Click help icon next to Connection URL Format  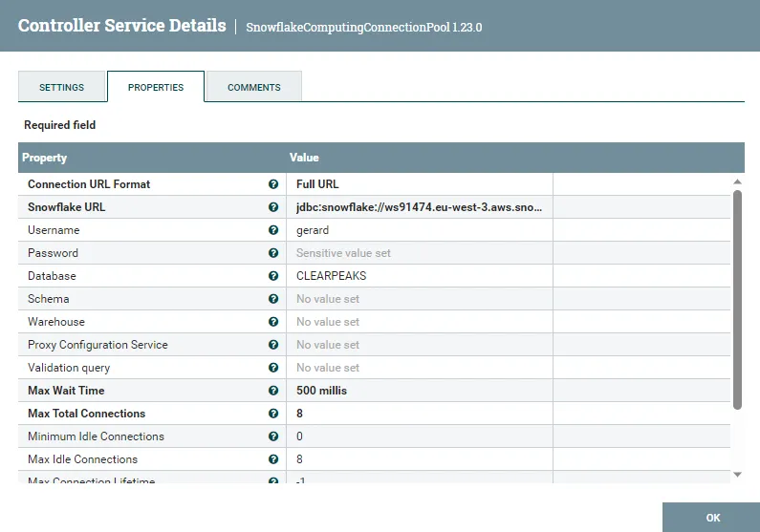(x=273, y=184)
